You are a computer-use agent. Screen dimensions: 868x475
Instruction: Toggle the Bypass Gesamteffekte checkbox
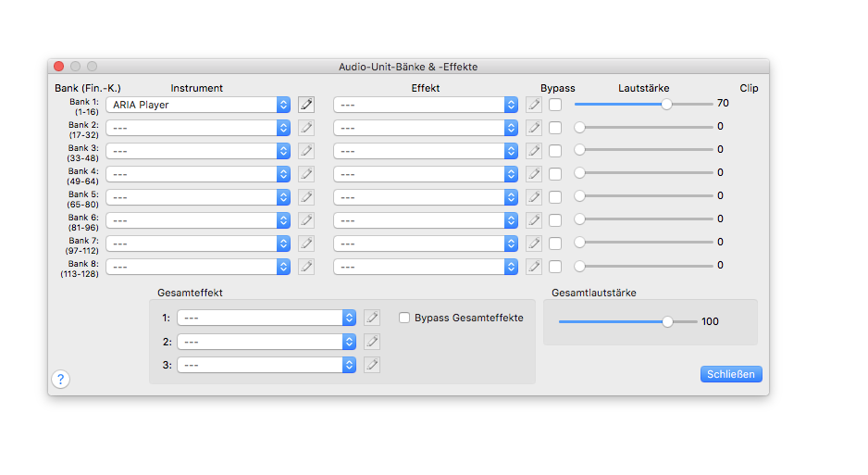pyautogui.click(x=404, y=318)
